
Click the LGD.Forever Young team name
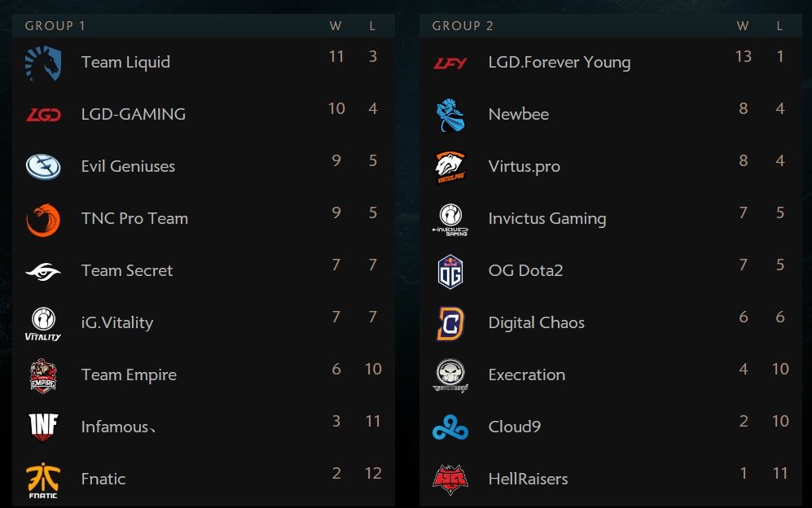pos(560,62)
